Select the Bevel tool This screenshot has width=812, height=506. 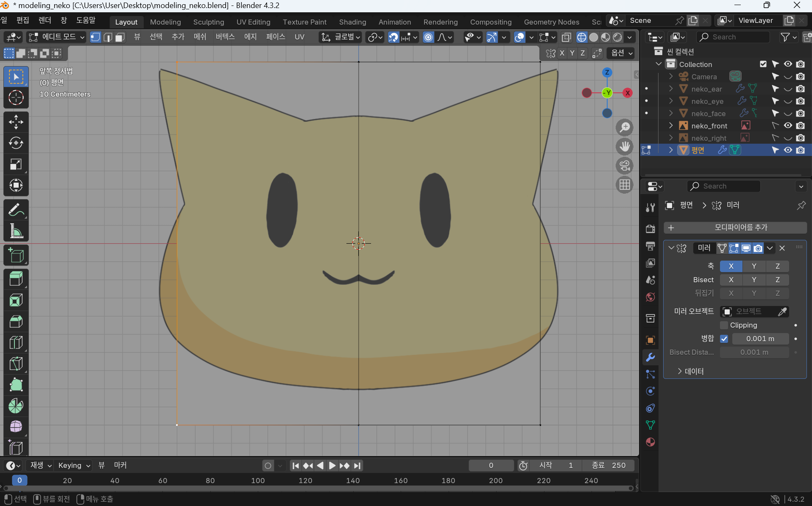16,322
